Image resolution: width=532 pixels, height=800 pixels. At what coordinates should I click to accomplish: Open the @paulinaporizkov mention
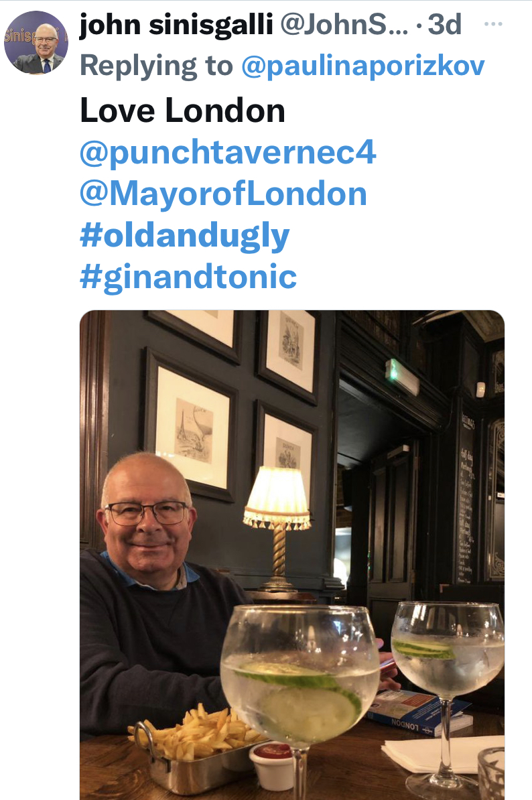[362, 65]
